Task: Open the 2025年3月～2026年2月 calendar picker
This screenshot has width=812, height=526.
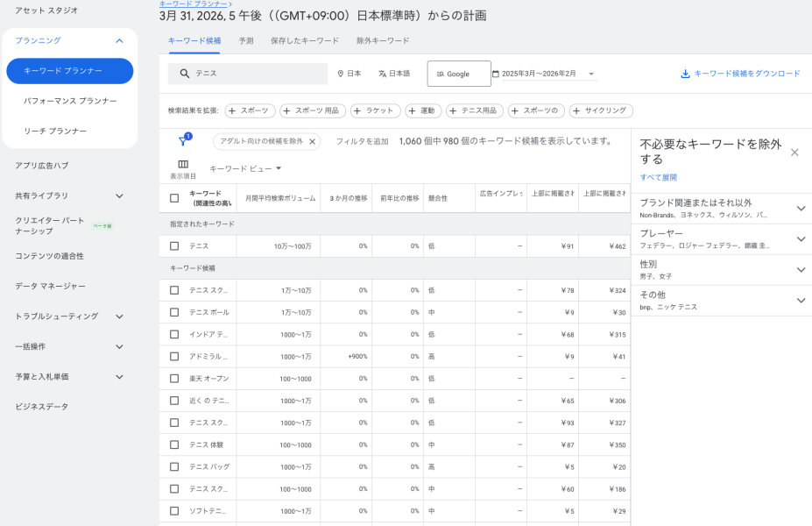Action: pos(538,74)
